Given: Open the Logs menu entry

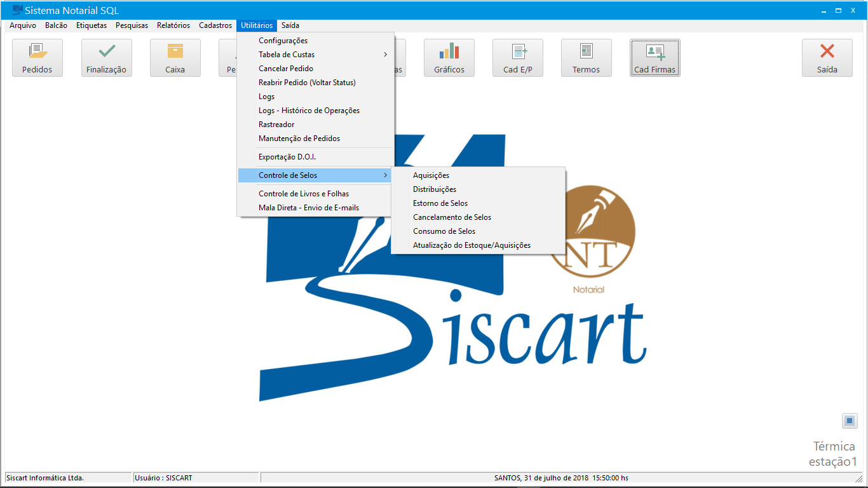Looking at the screenshot, I should pyautogui.click(x=316, y=97).
